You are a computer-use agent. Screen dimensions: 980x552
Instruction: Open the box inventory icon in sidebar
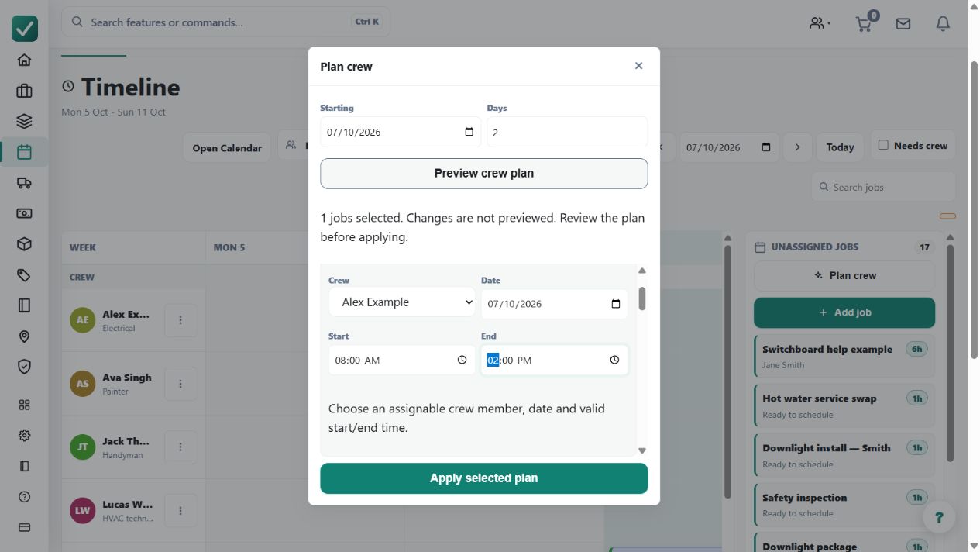(x=24, y=244)
